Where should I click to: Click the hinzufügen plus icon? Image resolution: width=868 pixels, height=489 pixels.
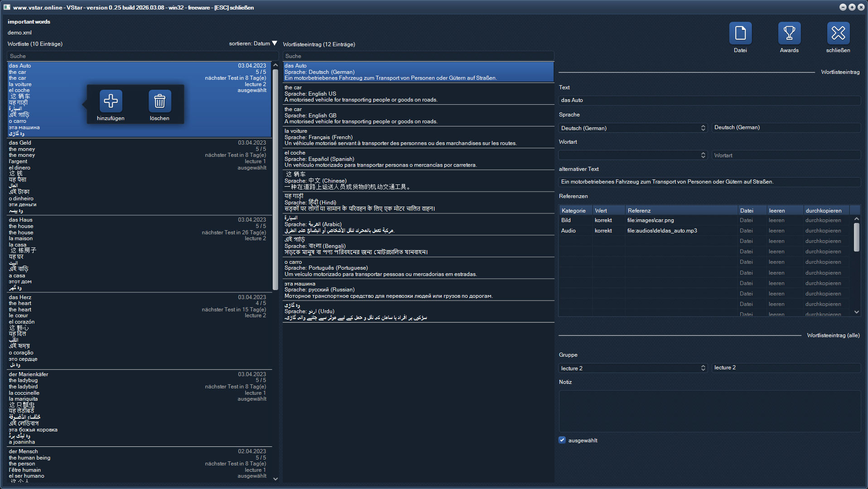(111, 101)
